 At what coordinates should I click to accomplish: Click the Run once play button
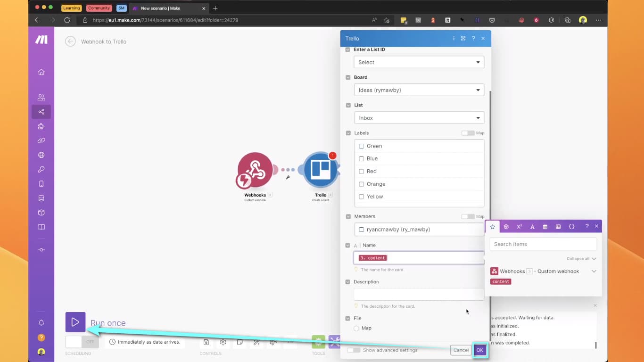click(75, 322)
